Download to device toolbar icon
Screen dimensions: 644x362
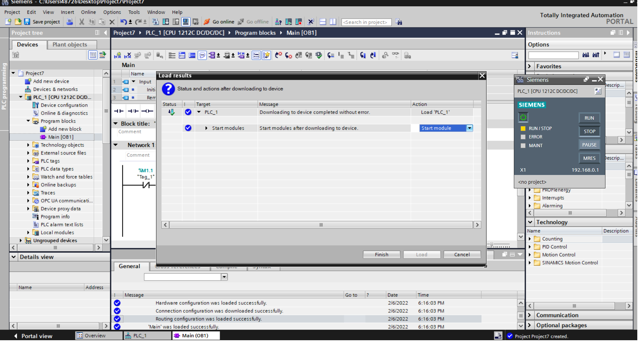166,22
